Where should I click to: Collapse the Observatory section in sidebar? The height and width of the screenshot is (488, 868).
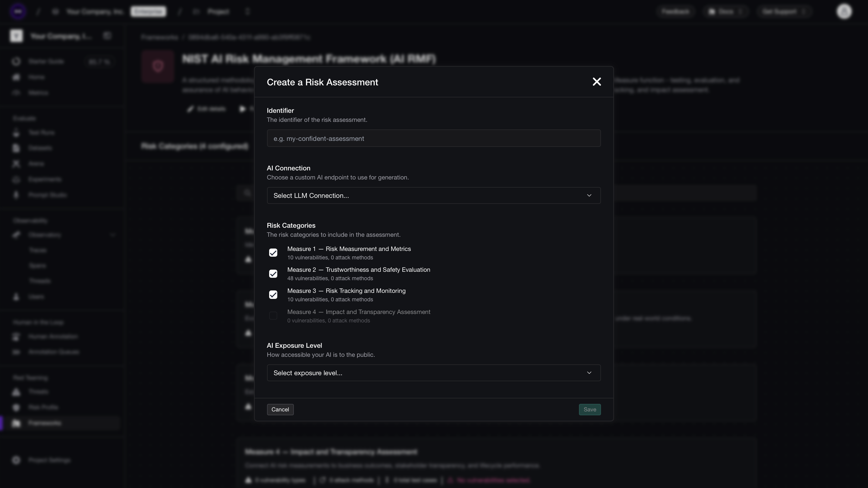pos(112,235)
